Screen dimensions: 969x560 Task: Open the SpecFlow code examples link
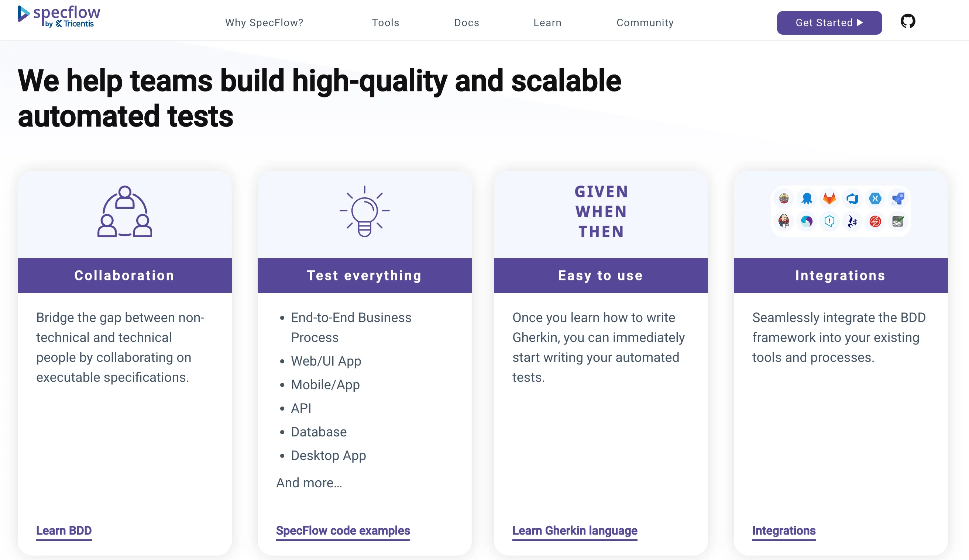(343, 530)
